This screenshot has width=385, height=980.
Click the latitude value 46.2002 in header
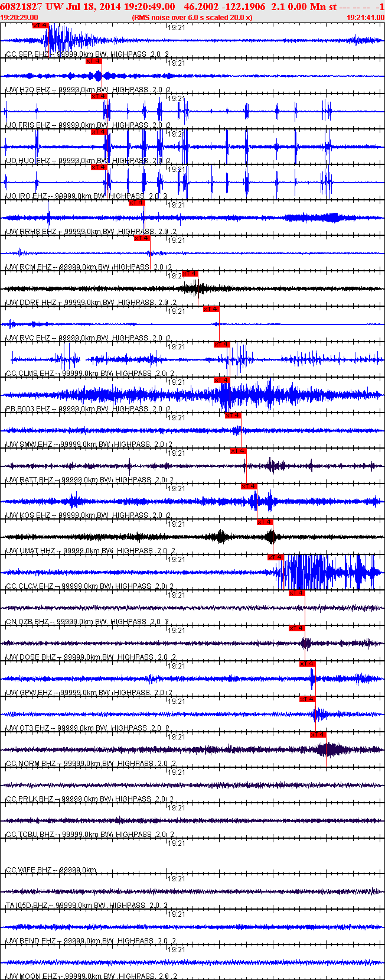(x=203, y=6)
